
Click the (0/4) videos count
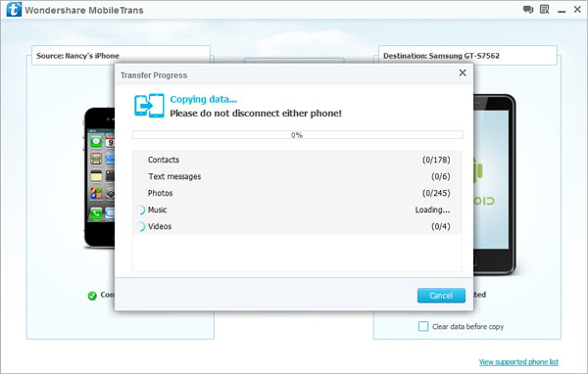pos(441,226)
